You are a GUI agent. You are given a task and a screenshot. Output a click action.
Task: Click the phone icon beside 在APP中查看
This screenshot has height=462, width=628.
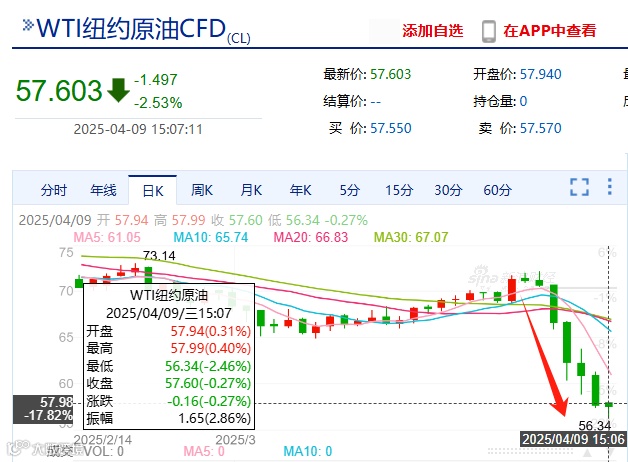pos(488,31)
